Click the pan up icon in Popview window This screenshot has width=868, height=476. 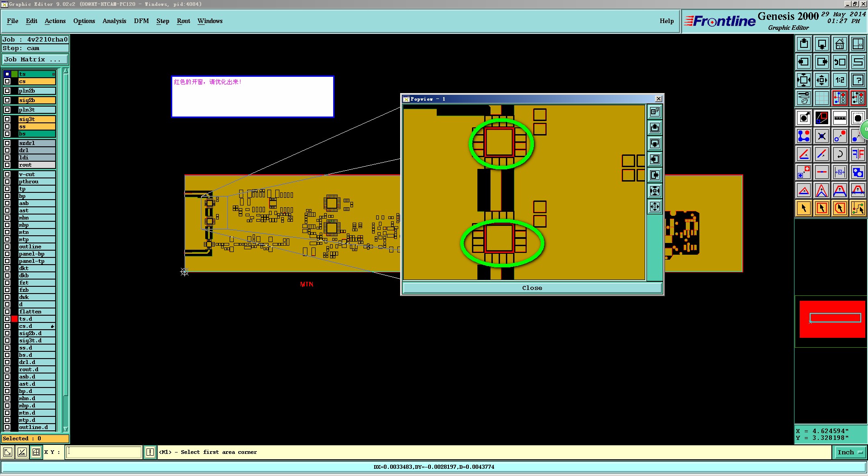[x=655, y=128]
